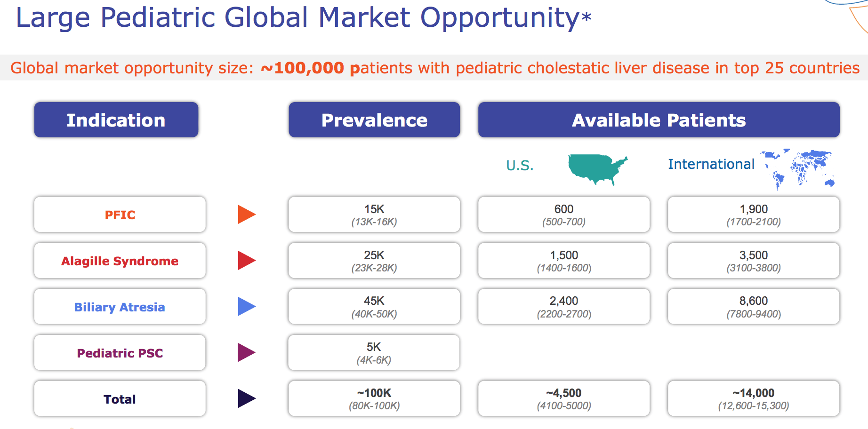
Task: Click the 15K PFIC prevalence box
Action: (374, 214)
